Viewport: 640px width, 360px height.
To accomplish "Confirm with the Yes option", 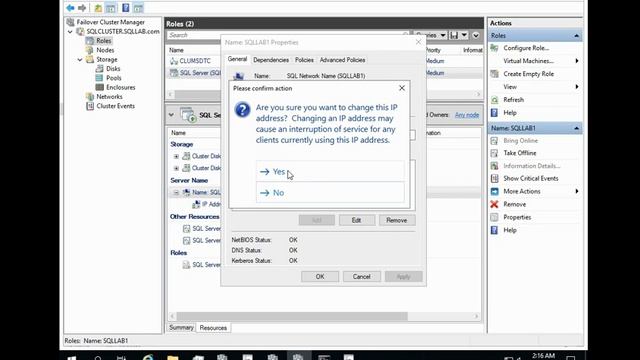I will 330,171.
